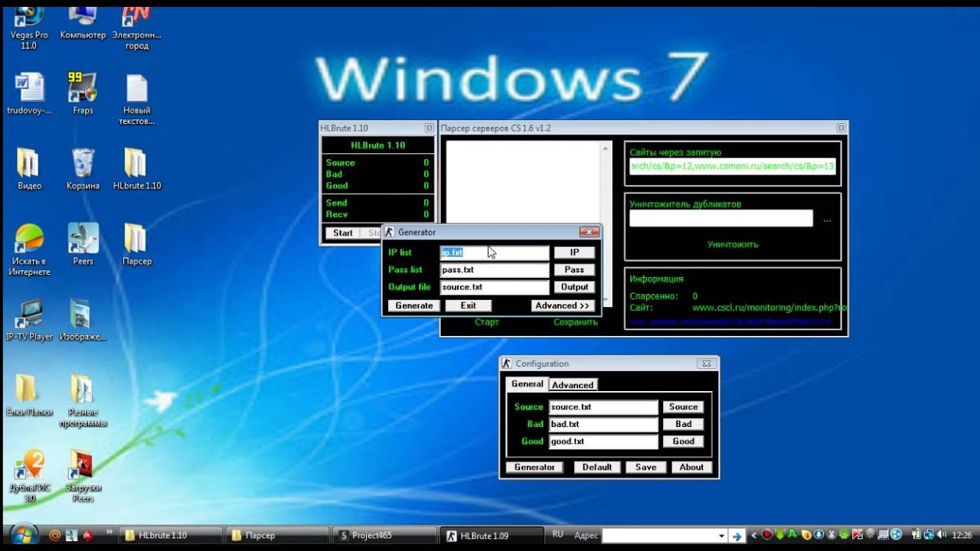Viewport: 980px width, 551px height.
Task: Click the duplicate destroyer file path field
Action: click(x=721, y=218)
